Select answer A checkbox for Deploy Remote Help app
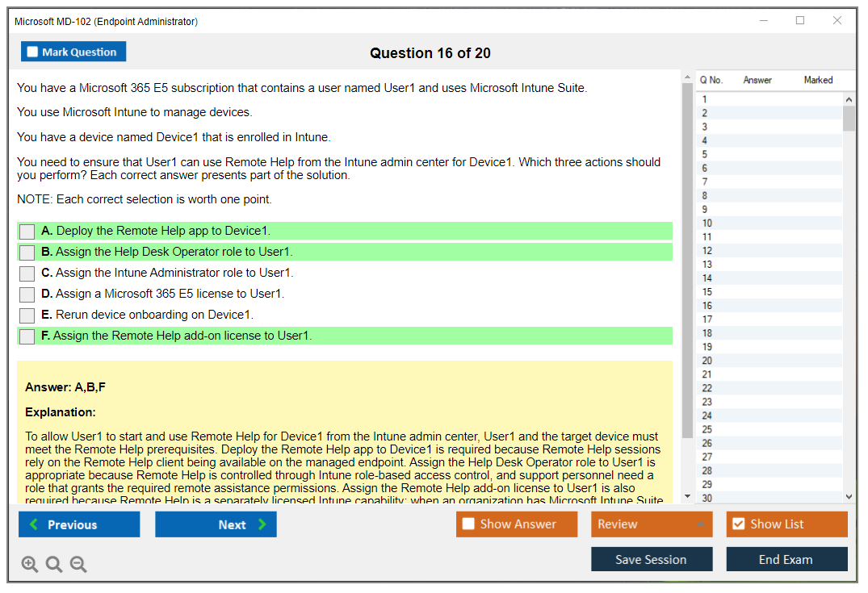Screen dimensions: 868x593 [x=27, y=232]
